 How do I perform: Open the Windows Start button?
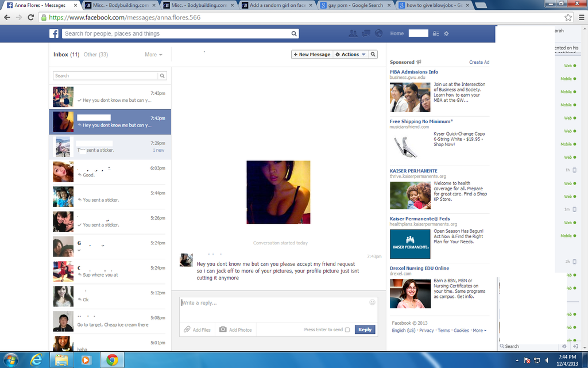point(10,360)
